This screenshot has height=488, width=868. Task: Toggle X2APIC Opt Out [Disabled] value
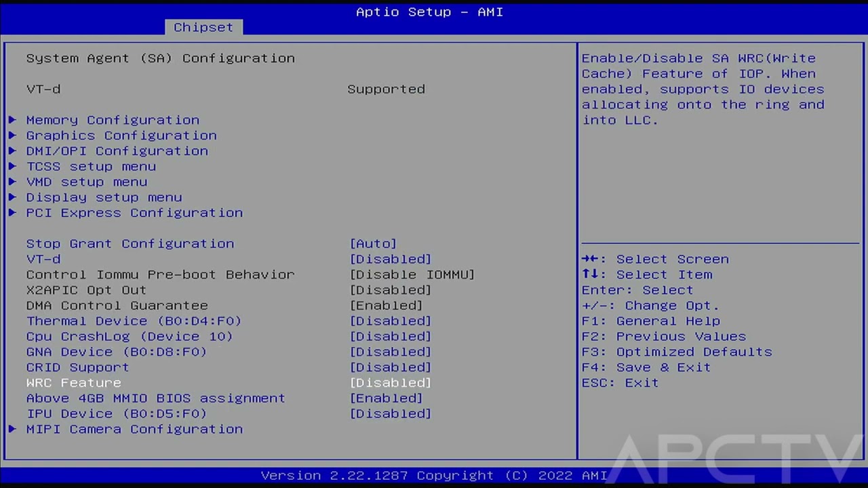391,290
